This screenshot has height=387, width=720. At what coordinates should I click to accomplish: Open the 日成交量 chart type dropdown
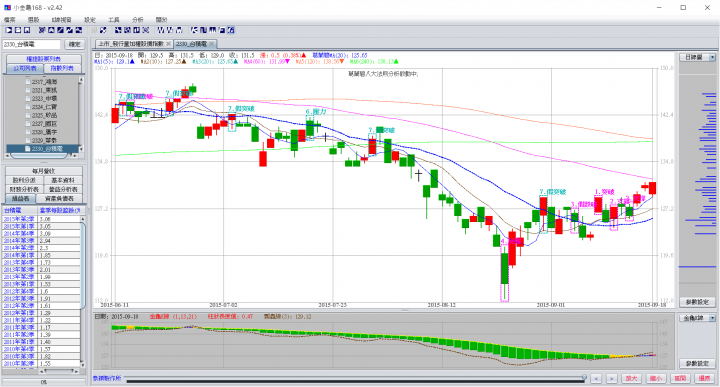click(698, 57)
